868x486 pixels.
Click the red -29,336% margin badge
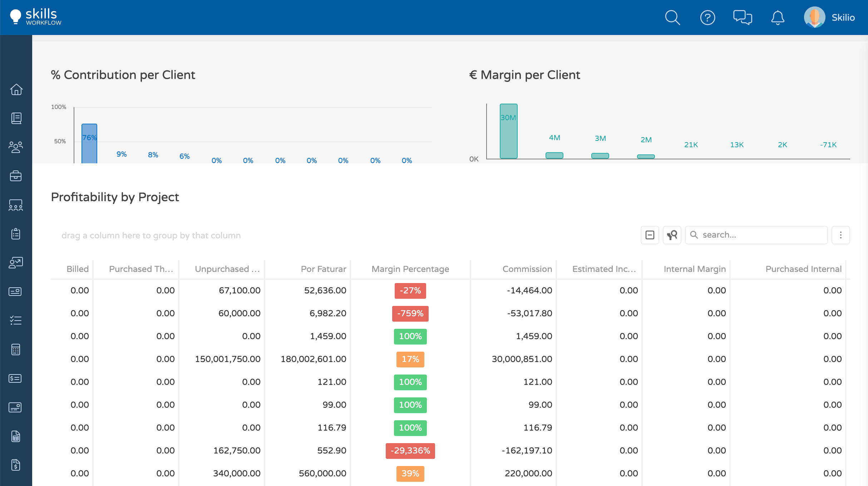[410, 451]
